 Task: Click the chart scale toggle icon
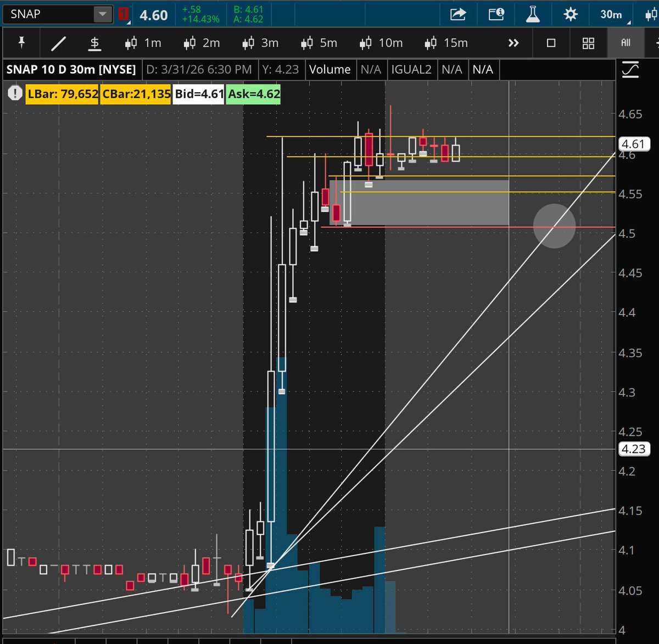point(630,70)
